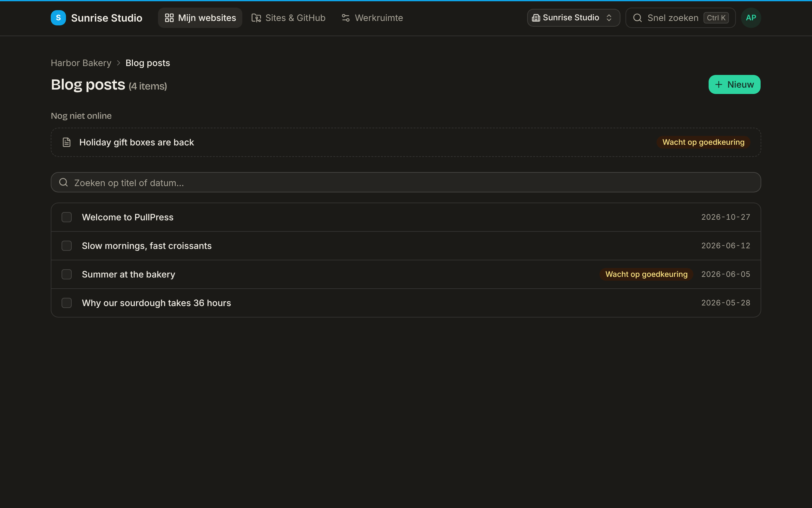Click the magnifier icon in the title search field
Screen dimensions: 812x508
[63, 183]
